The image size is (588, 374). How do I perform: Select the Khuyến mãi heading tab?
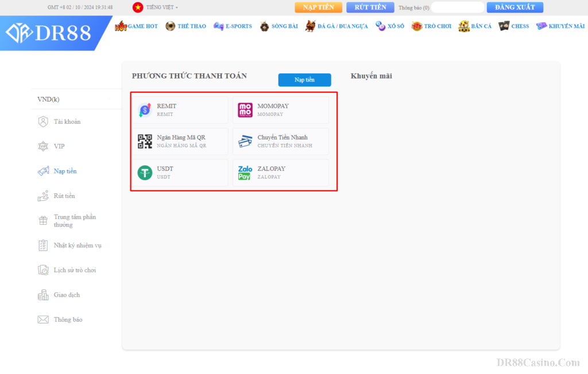coord(372,76)
